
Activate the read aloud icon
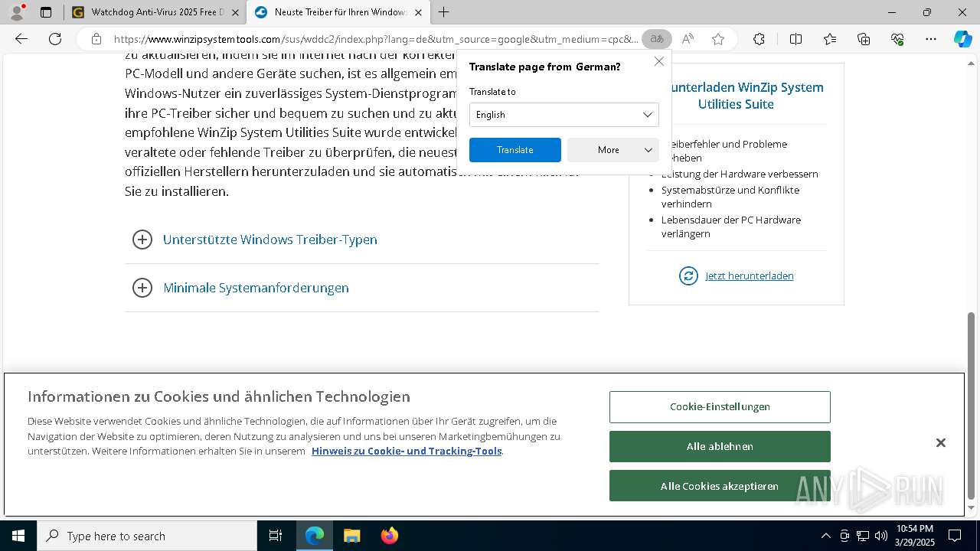688,39
